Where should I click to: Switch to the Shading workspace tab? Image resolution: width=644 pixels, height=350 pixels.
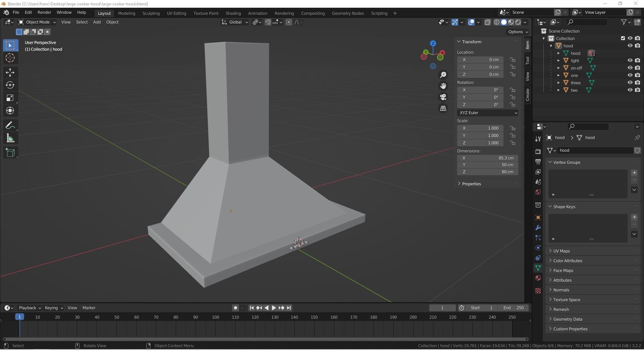(233, 13)
